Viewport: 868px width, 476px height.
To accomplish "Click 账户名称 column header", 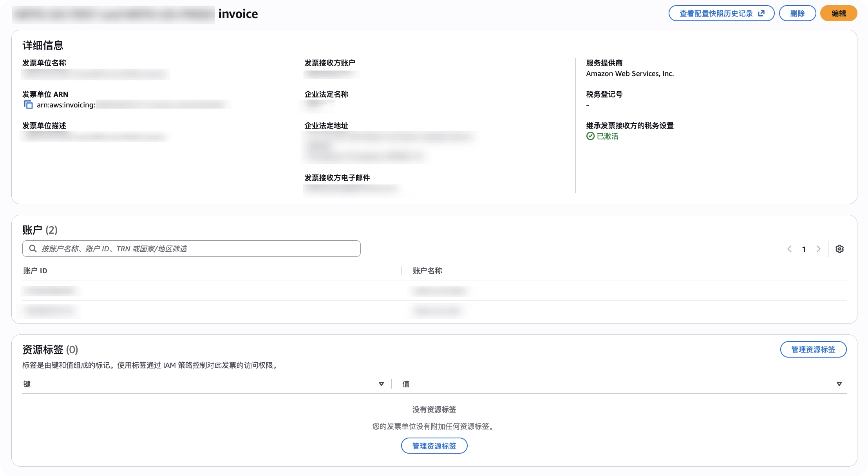I will 427,271.
